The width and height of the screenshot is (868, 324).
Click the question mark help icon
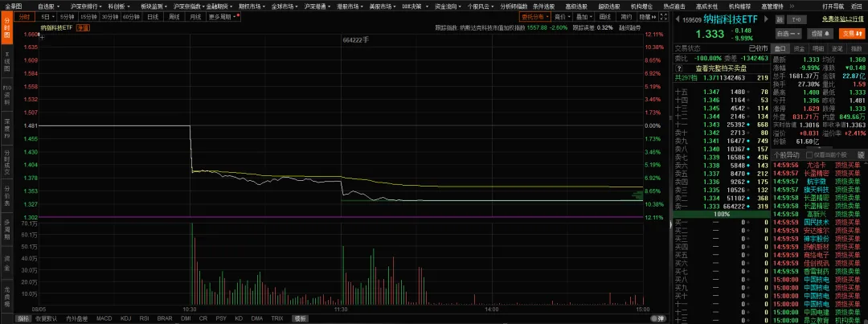point(678,68)
